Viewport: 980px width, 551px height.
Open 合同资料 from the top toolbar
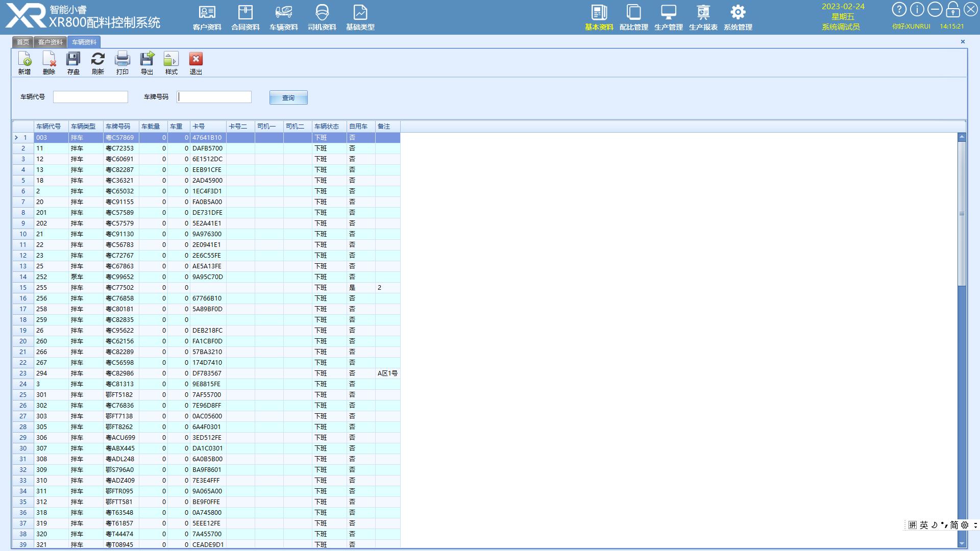click(x=245, y=17)
